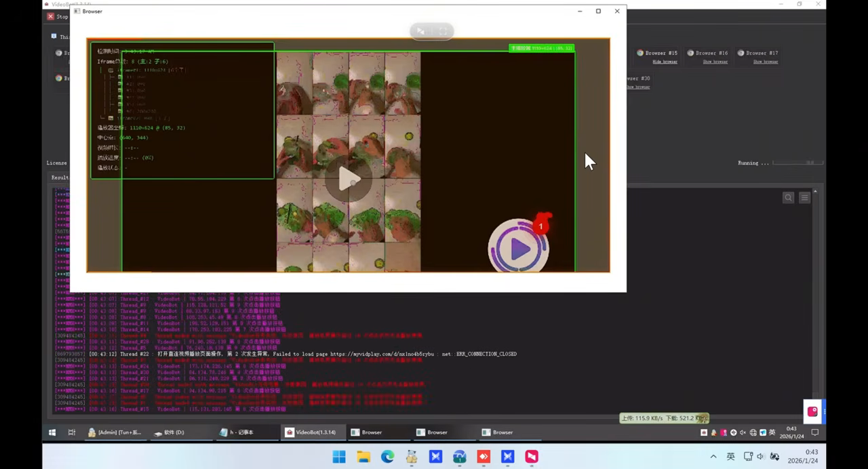868x469 pixels.
Task: Click the Stop button in VideoBot
Action: tap(58, 16)
